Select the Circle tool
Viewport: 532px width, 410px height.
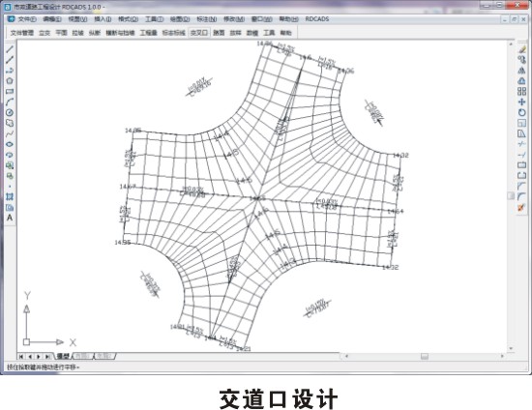point(10,112)
